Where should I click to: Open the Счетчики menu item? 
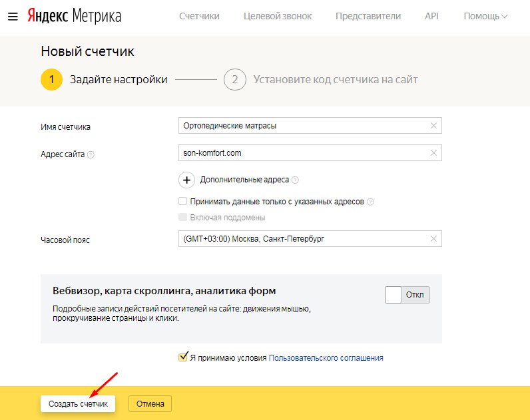coord(199,16)
